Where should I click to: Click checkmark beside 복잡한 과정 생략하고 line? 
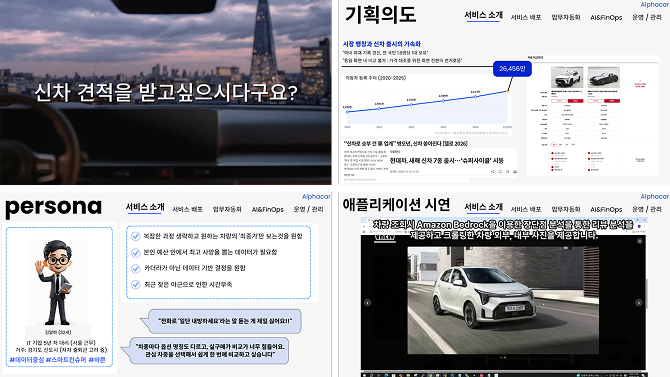pos(135,236)
